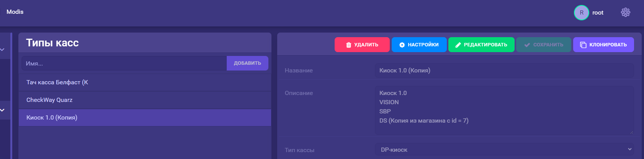Click the root user avatar
Image resolution: width=644 pixels, height=159 pixels.
[581, 13]
